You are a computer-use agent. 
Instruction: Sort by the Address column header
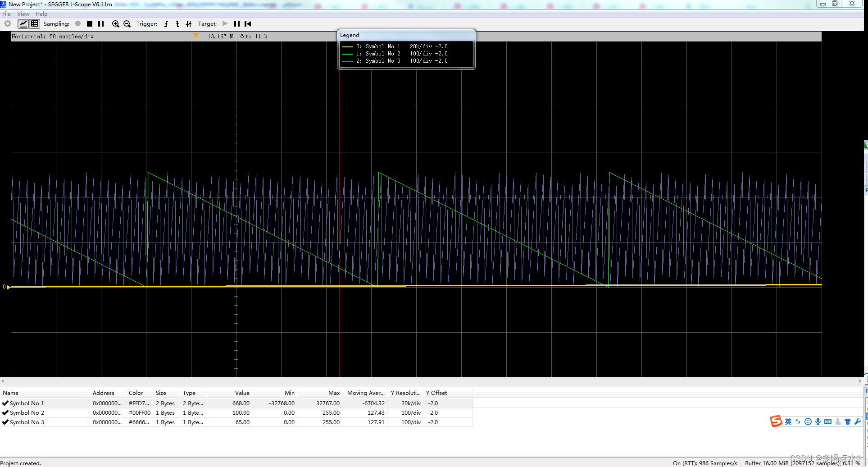108,393
